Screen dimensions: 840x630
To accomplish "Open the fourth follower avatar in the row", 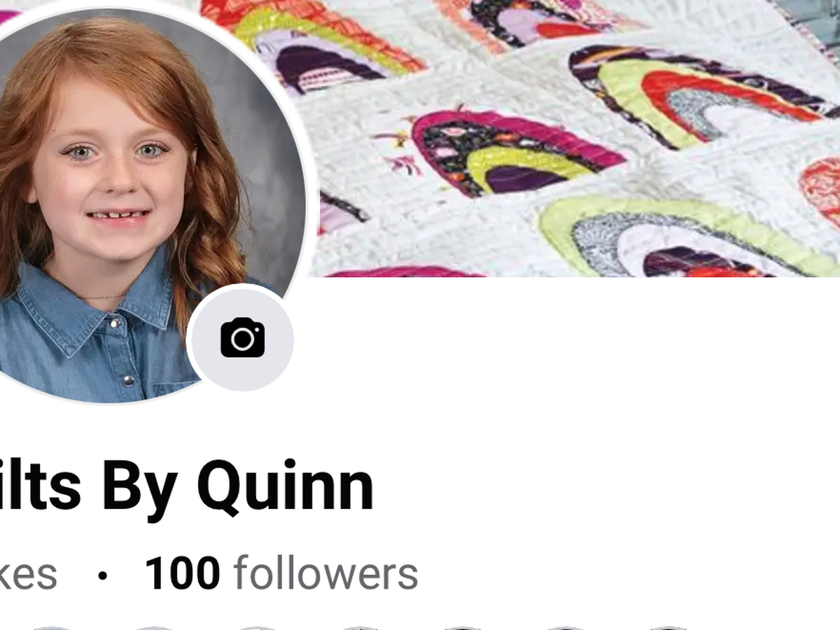I will coord(359,627).
